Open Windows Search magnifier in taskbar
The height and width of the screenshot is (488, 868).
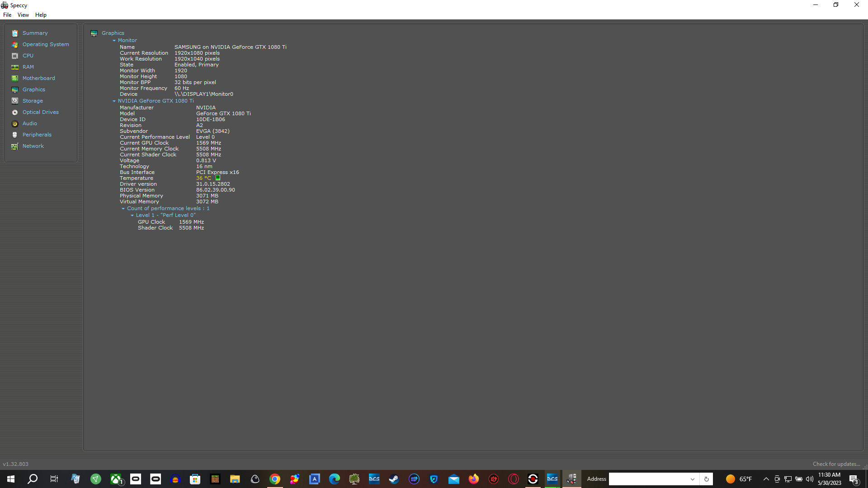click(x=33, y=479)
